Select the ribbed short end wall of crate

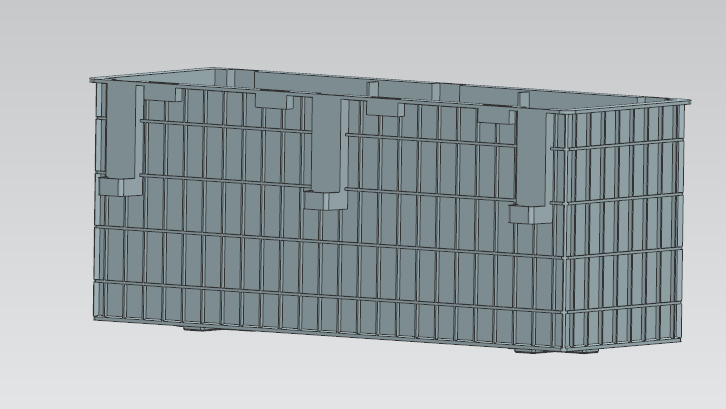tap(623, 227)
